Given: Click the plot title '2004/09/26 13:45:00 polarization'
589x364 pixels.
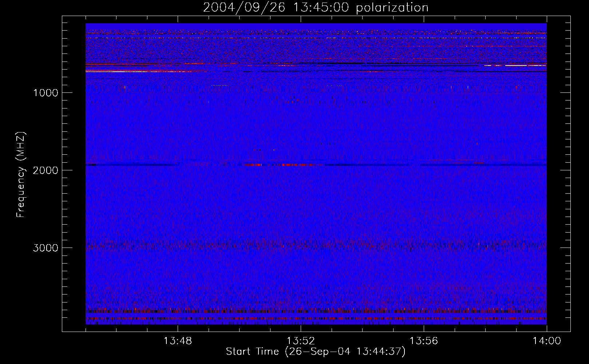Looking at the screenshot, I should tap(316, 8).
